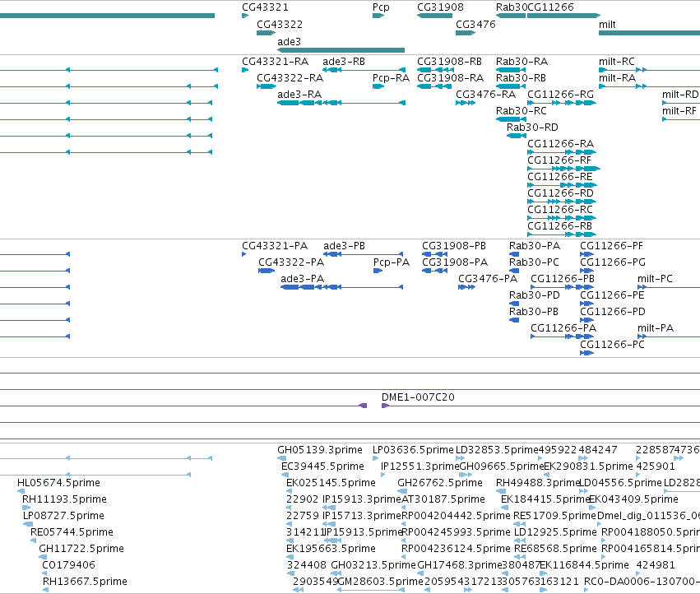700x594 pixels.
Task: Select the CG43321-PA protein label
Action: tap(275, 246)
